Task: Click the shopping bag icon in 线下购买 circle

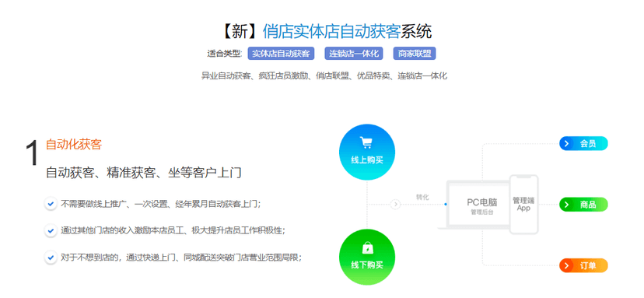Action: tap(367, 248)
